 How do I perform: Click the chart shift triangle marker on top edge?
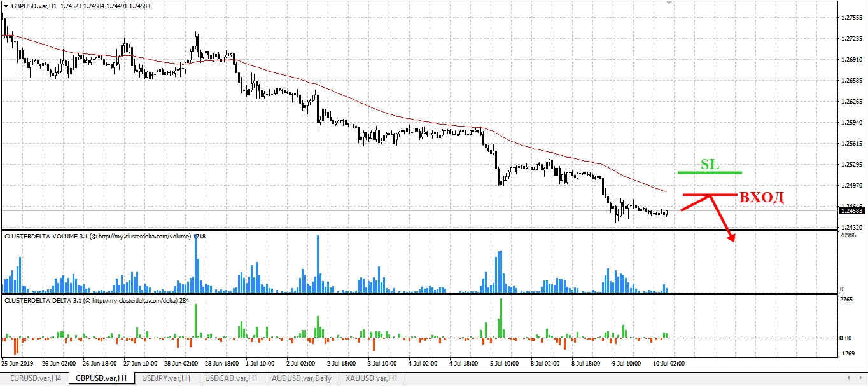[669, 3]
